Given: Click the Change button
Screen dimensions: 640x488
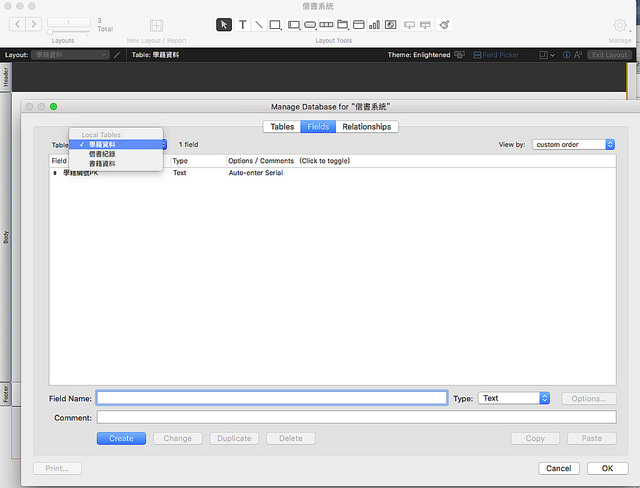Looking at the screenshot, I should (178, 439).
